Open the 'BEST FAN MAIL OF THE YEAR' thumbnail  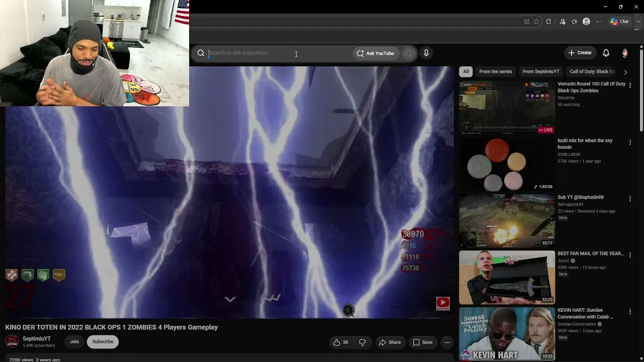(507, 278)
